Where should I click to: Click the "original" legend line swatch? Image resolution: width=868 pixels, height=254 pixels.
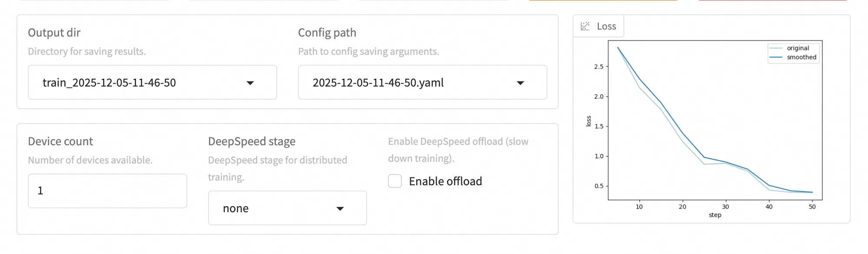pos(776,48)
